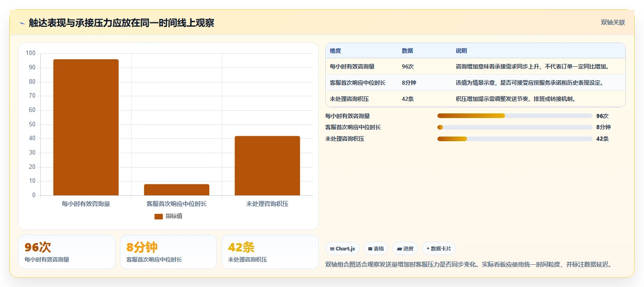
Task: Click the 双轴关联 label in the header
Action: coord(613,22)
